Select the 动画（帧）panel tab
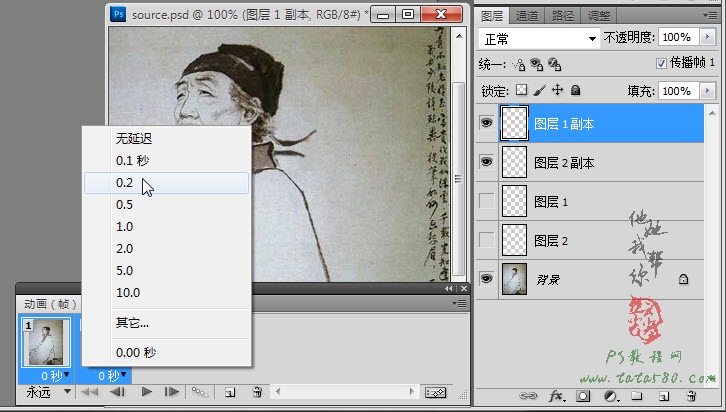 (x=50, y=304)
